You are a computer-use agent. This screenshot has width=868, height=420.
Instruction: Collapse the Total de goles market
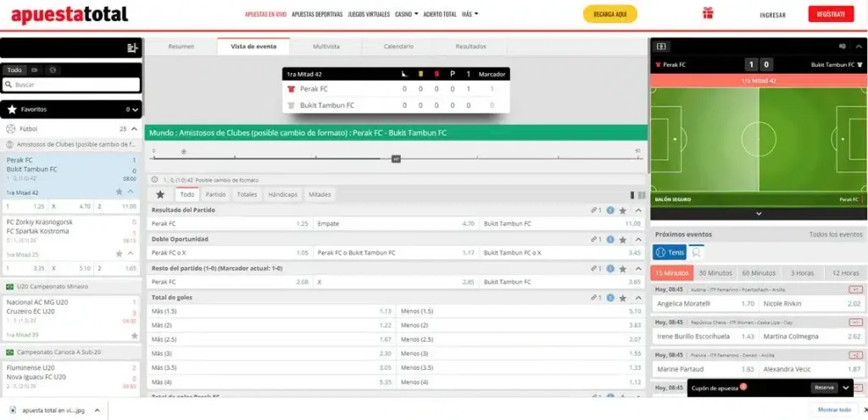[638, 298]
